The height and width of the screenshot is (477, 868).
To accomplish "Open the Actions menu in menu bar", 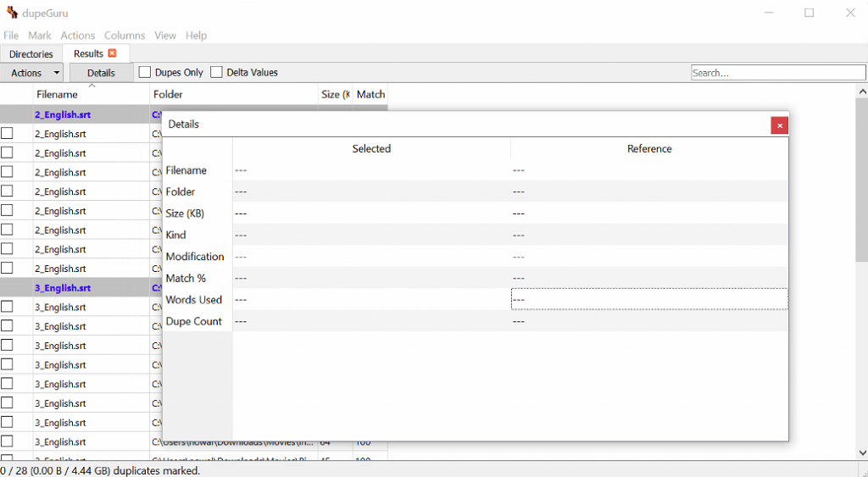I will (x=77, y=36).
